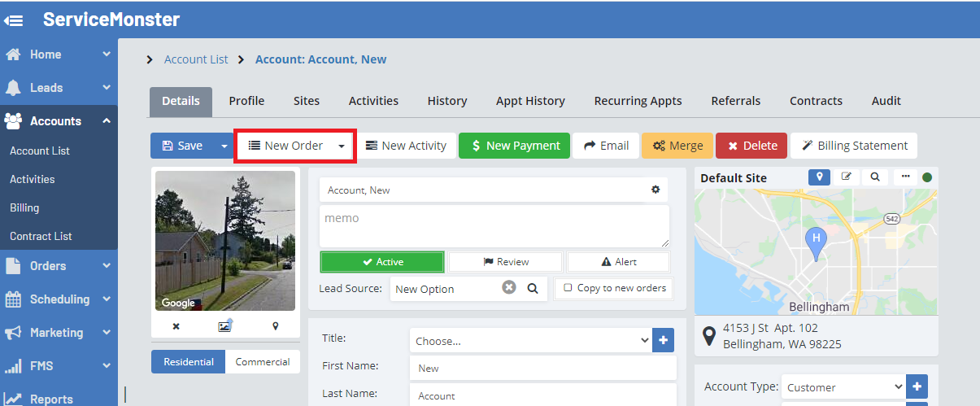Select Residential account type
980x406 pixels.
(189, 362)
